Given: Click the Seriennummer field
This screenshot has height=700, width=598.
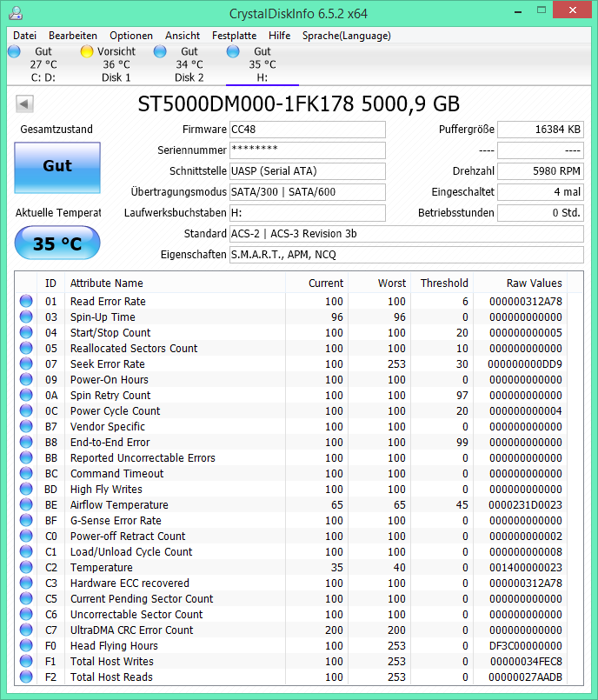Looking at the screenshot, I should point(308,150).
